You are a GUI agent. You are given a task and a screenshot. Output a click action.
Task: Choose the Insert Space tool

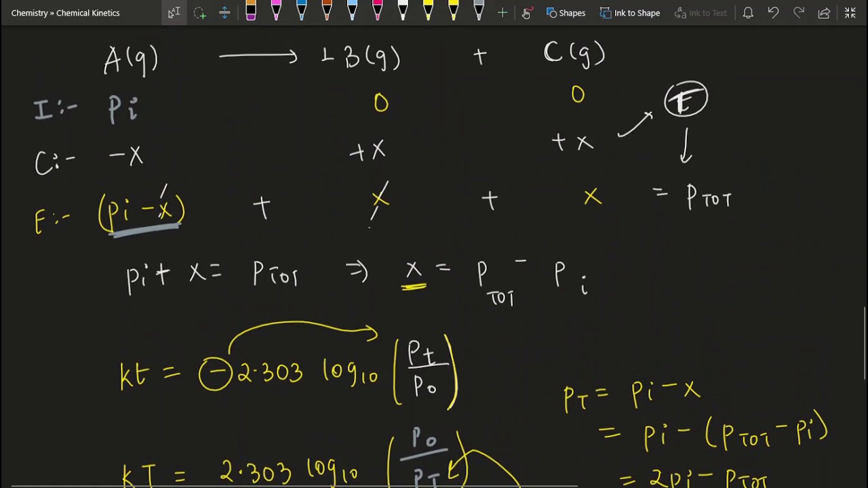[224, 12]
